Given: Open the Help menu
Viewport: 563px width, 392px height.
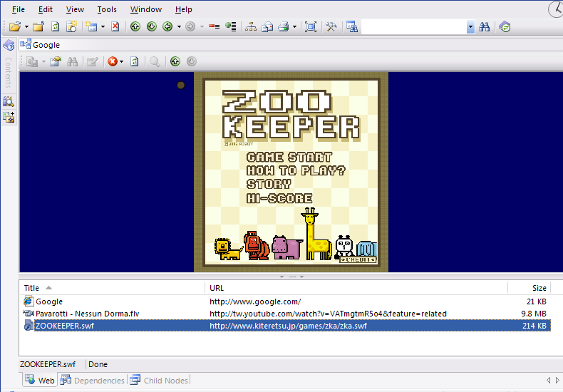Looking at the screenshot, I should 183,9.
